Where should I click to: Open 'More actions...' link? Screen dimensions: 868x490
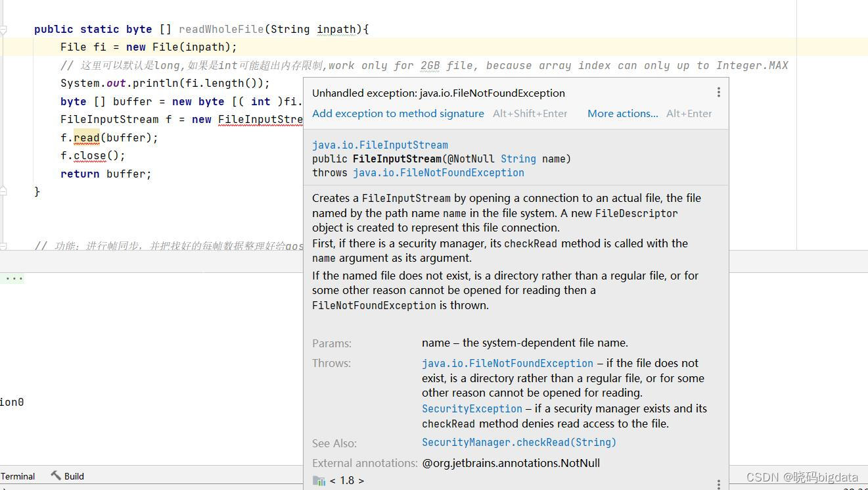point(623,113)
